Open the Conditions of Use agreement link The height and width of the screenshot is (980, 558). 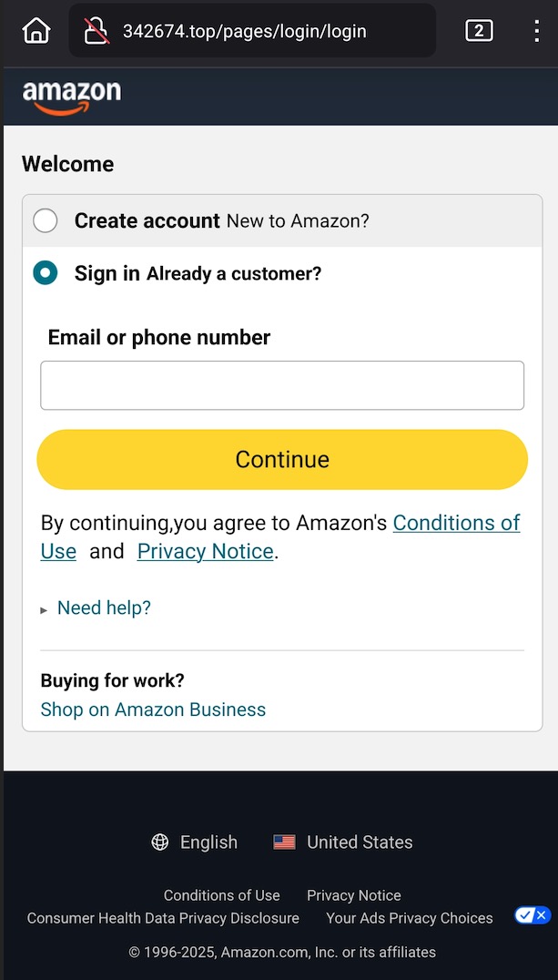(456, 523)
